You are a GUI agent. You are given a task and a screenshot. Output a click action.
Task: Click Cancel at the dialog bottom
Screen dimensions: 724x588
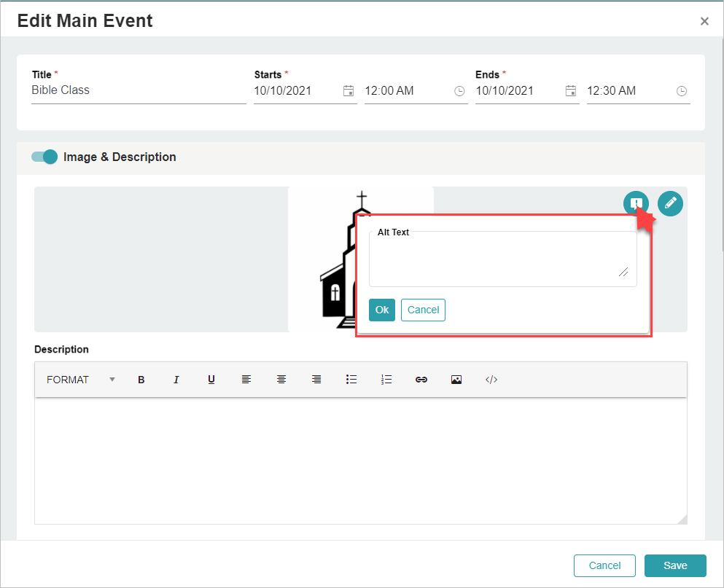[604, 565]
